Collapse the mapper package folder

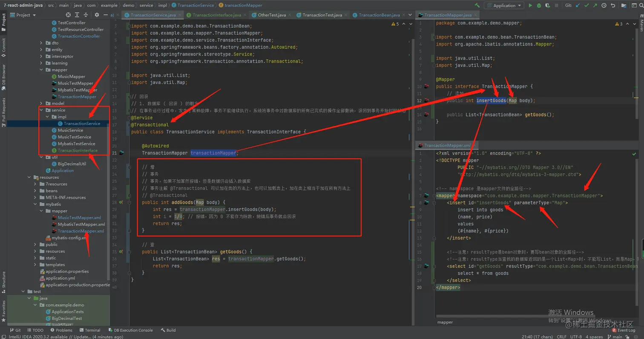click(x=41, y=70)
